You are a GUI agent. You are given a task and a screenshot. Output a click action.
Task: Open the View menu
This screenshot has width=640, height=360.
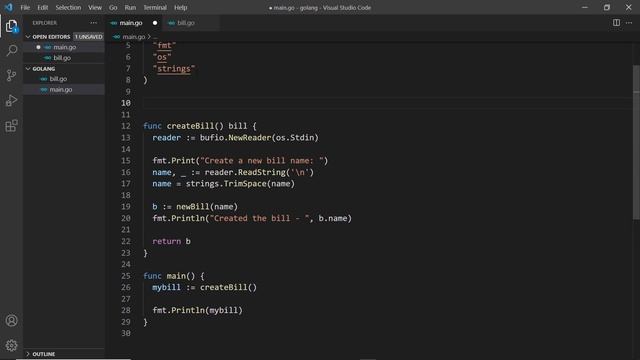(x=95, y=7)
